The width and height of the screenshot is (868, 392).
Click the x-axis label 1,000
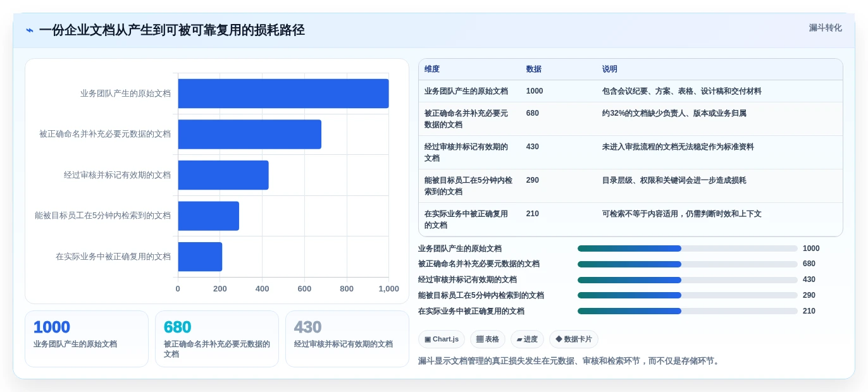tap(388, 289)
